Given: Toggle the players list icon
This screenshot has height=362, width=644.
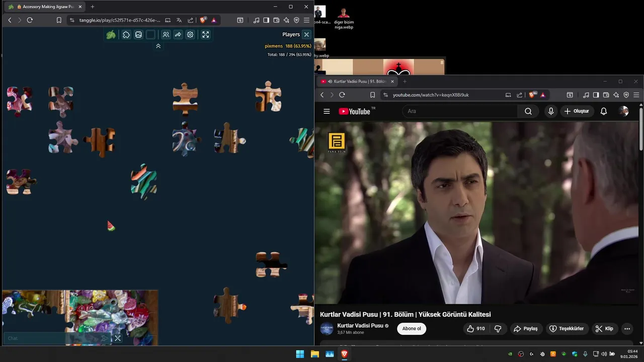Looking at the screenshot, I should [166, 35].
